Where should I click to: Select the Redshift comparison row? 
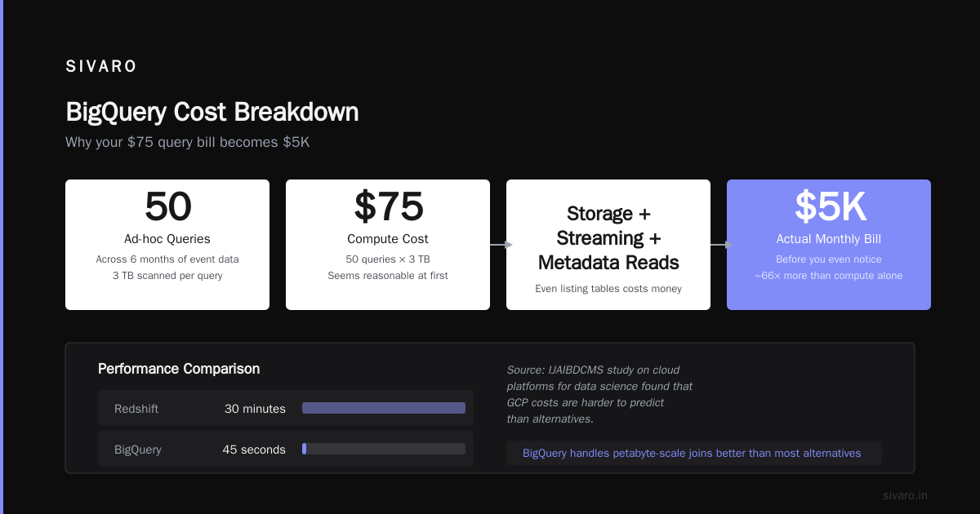coord(286,408)
